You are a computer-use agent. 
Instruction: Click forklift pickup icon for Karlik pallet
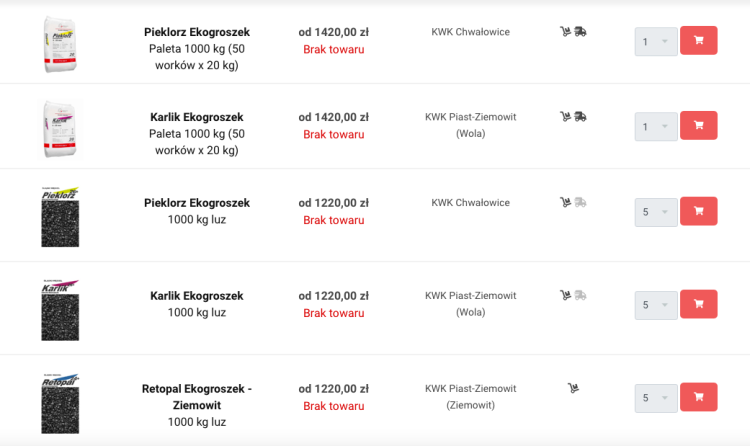565,117
